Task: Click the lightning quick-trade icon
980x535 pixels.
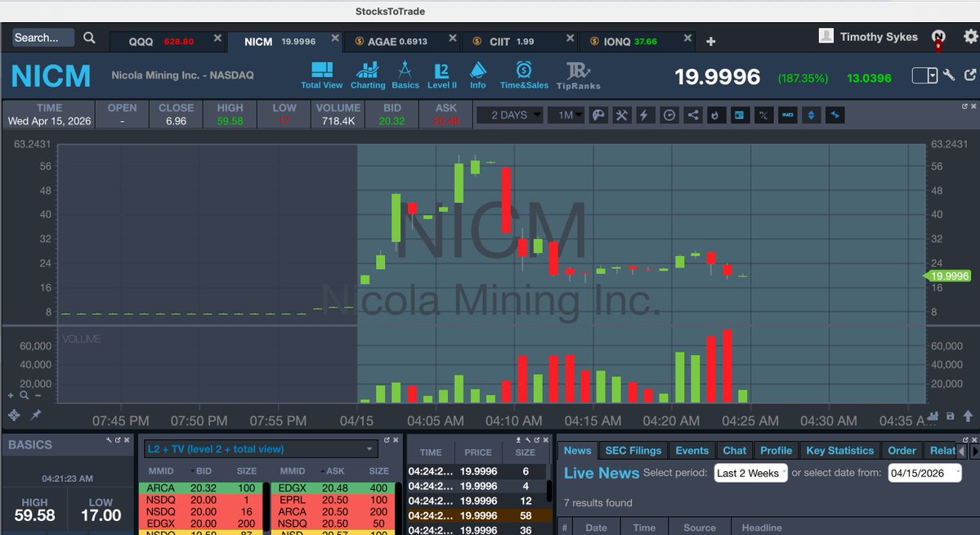Action: coord(645,115)
